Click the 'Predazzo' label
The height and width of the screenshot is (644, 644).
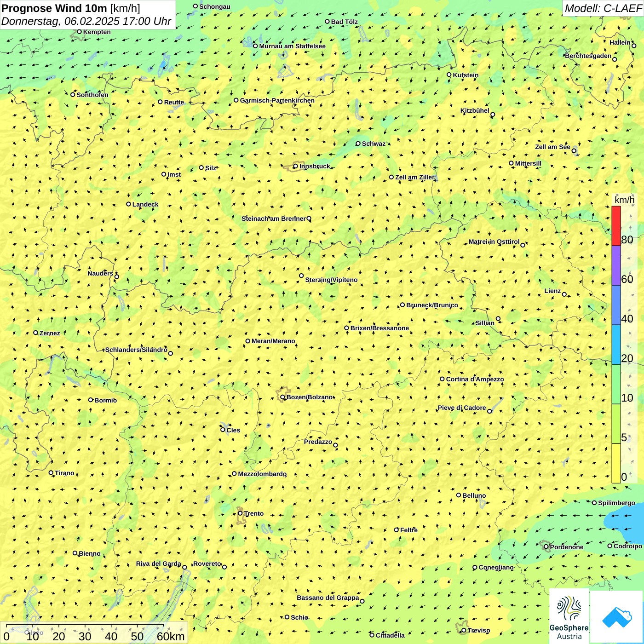click(x=318, y=442)
